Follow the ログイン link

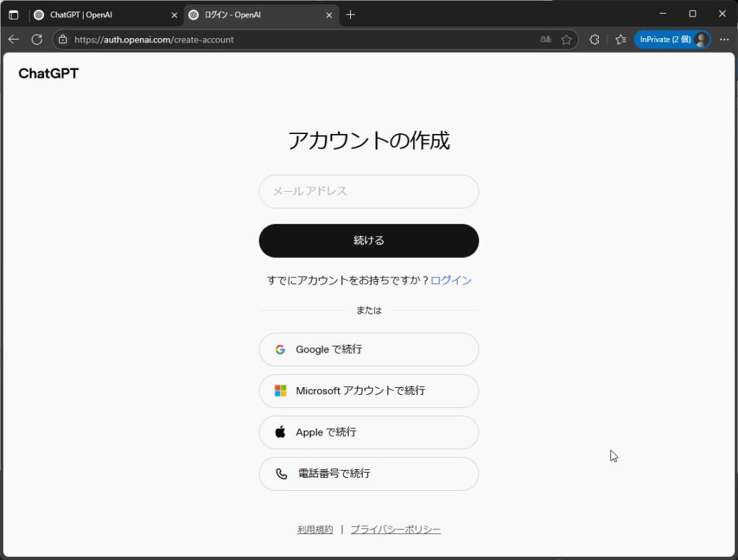coord(451,280)
